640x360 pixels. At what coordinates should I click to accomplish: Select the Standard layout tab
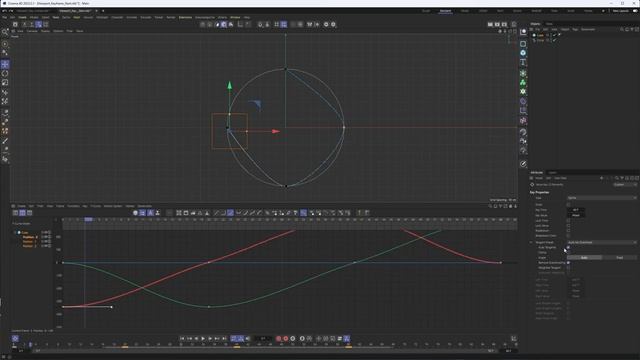(445, 11)
